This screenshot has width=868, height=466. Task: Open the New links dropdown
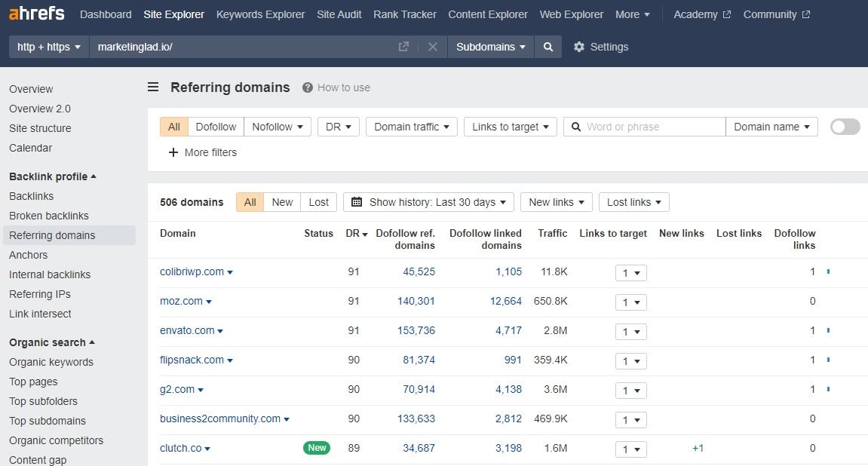click(557, 202)
